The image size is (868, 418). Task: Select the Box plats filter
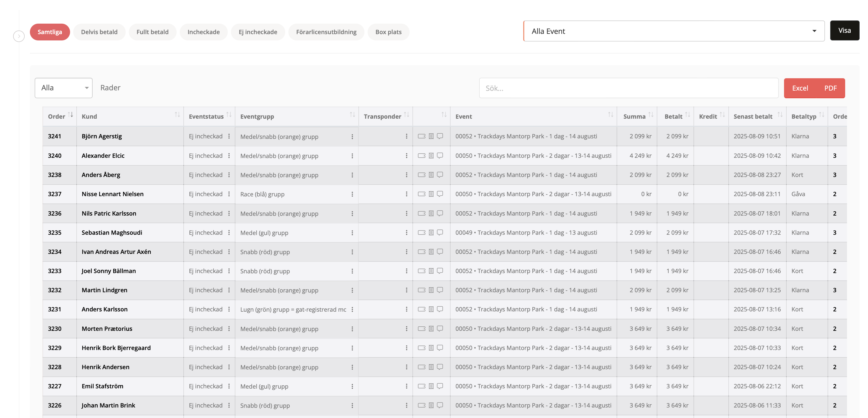388,32
